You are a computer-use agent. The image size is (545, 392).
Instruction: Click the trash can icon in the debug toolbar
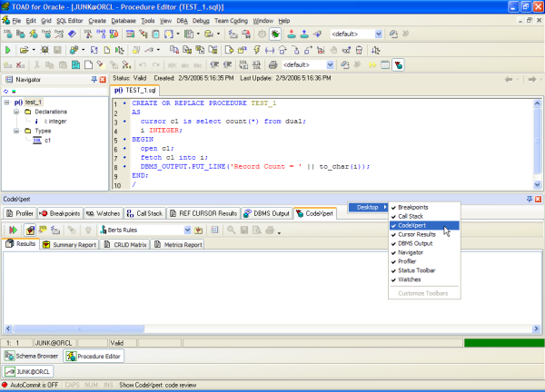pyautogui.click(x=359, y=50)
